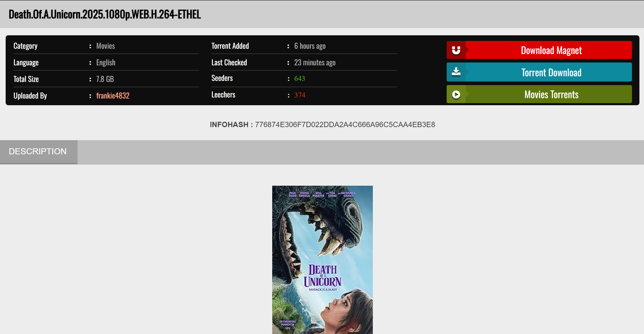Click the Category label
Screen dimensions: 644x334
25,46
